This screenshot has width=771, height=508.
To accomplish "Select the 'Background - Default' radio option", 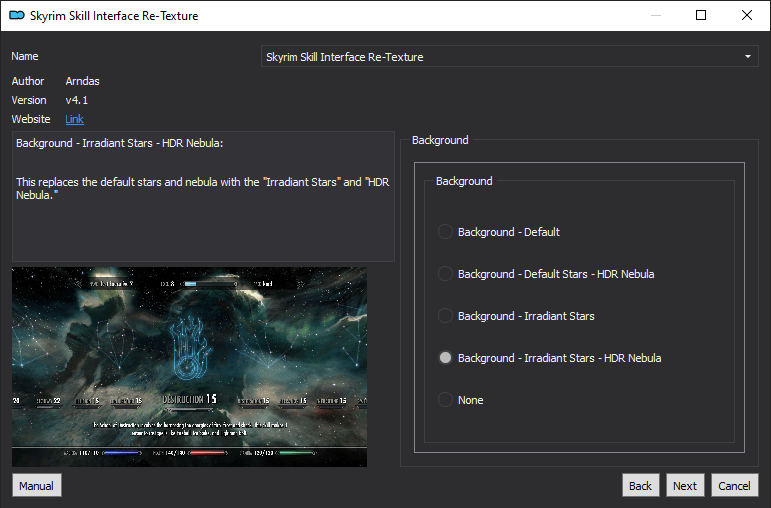I will (499, 232).
